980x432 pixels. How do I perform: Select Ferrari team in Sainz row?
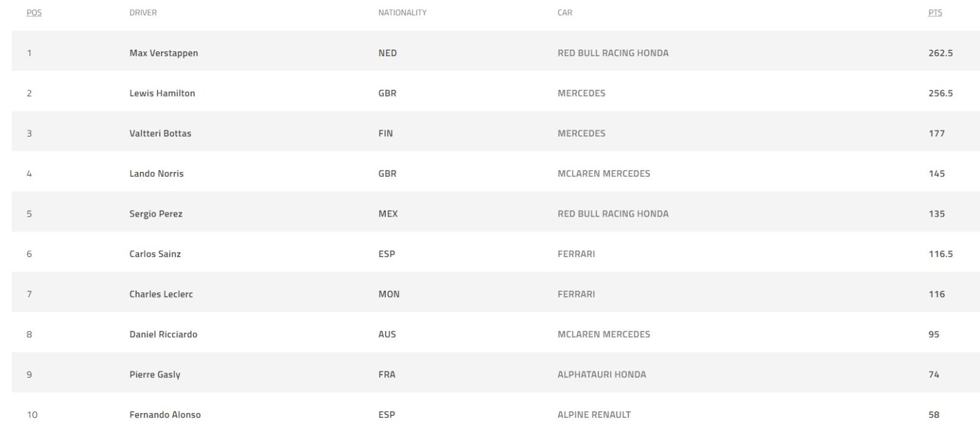[x=576, y=254]
